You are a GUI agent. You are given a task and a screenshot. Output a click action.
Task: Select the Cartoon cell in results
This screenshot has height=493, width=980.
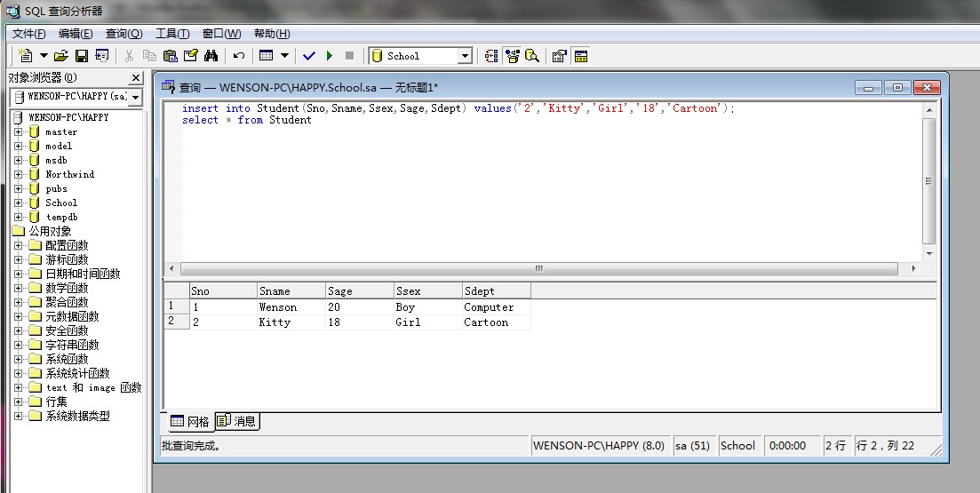tap(497, 322)
